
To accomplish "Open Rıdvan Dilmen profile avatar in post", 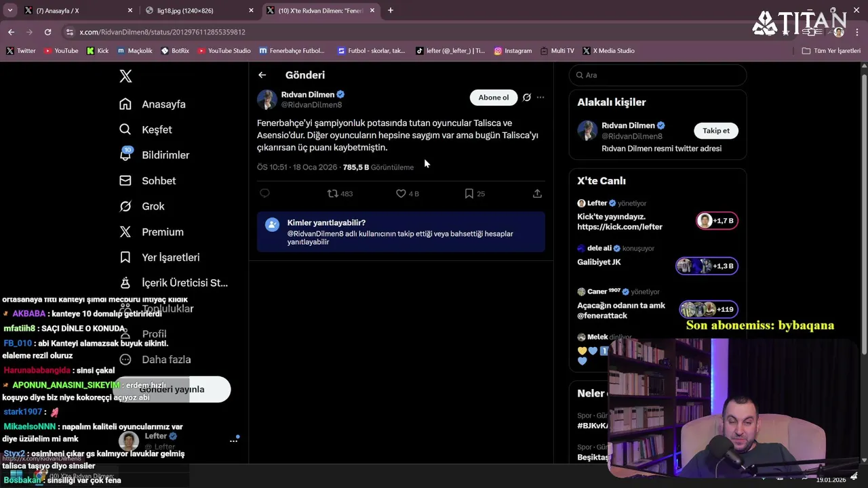I will [x=267, y=100].
